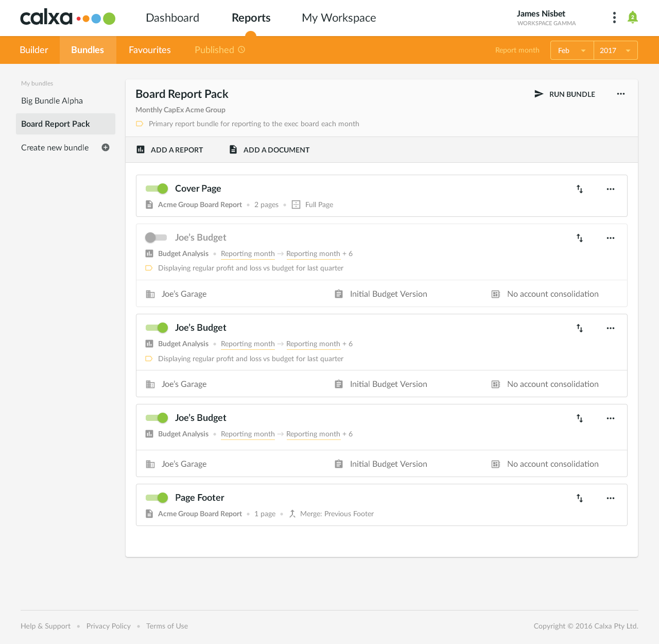Open ellipsis menu on Joe's Budget without description

point(611,418)
